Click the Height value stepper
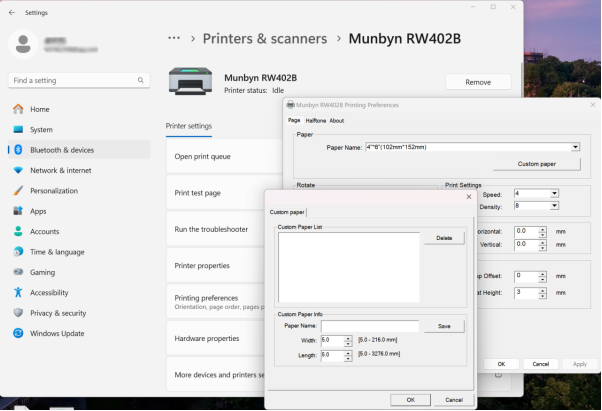The width and height of the screenshot is (602, 411). coord(542,293)
